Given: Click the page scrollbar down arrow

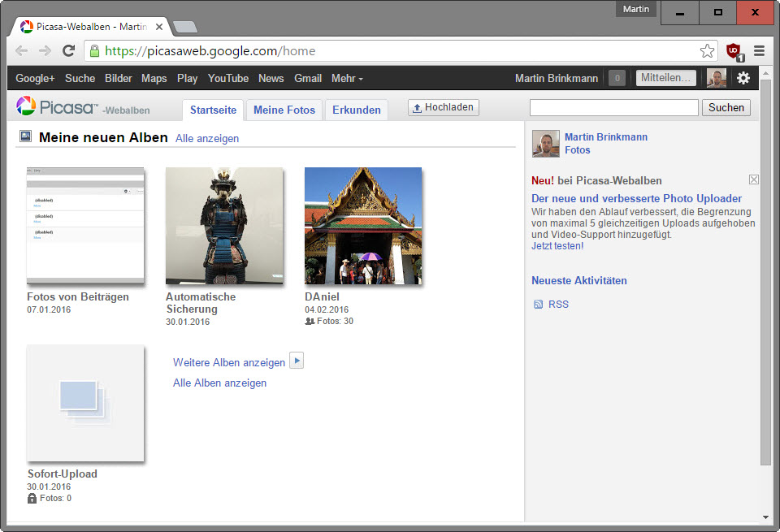Looking at the screenshot, I should (765, 517).
